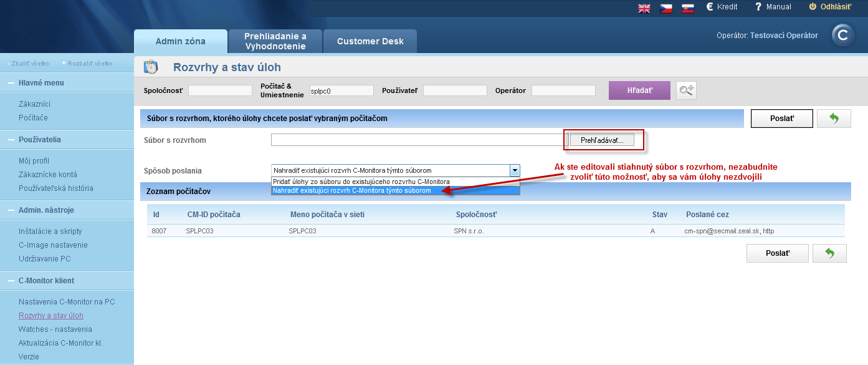Focus the Používateľ filter field
Image resolution: width=868 pixels, height=365 pixels.
(455, 90)
